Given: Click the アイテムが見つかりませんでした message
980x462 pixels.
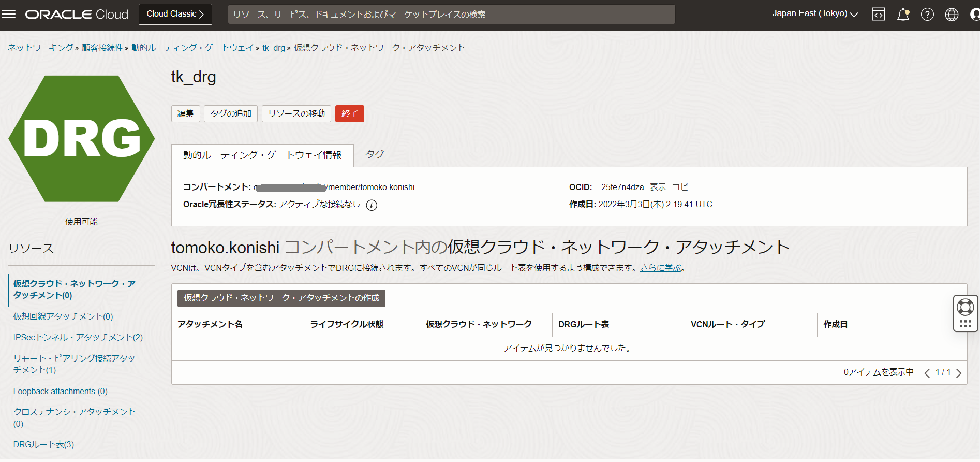Looking at the screenshot, I should pos(569,349).
